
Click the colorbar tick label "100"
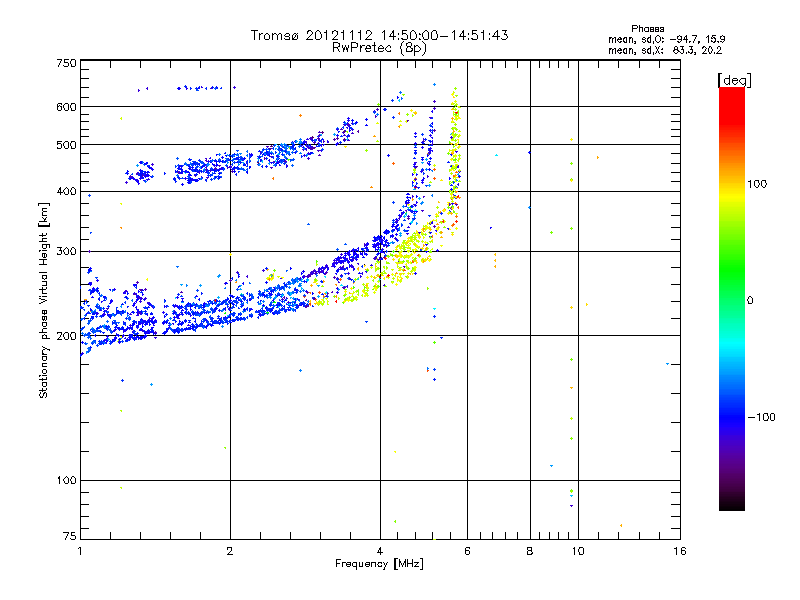(x=757, y=184)
